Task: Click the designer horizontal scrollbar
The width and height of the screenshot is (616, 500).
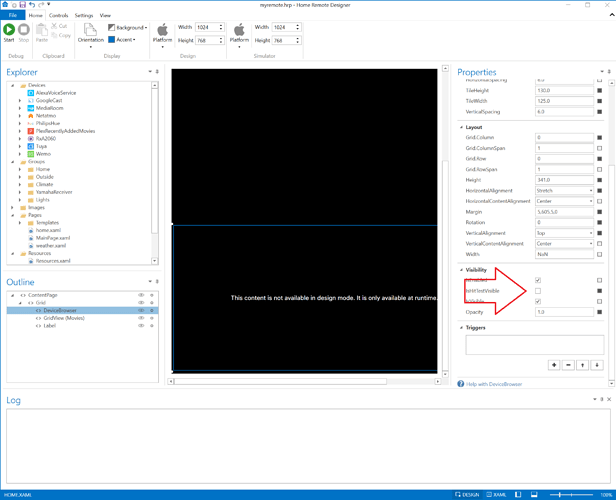Action: pyautogui.click(x=280, y=381)
